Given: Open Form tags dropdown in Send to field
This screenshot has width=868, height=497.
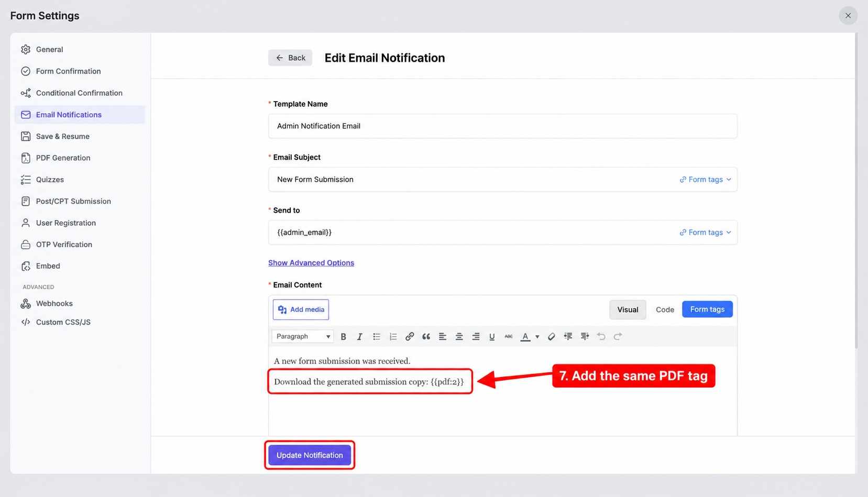Looking at the screenshot, I should click(705, 233).
